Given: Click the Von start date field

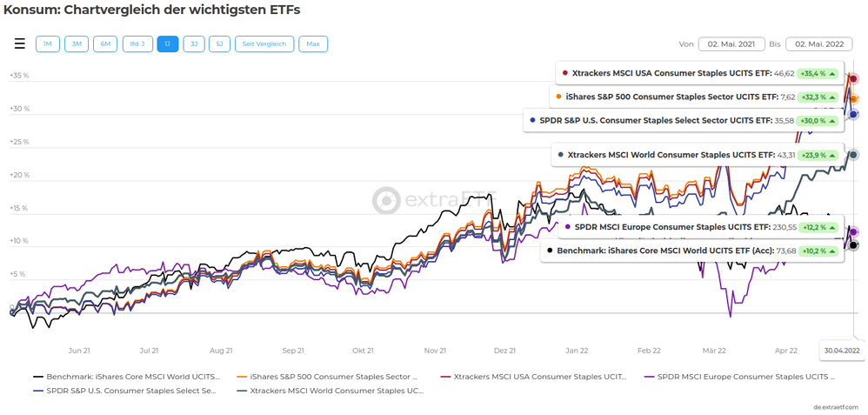Looking at the screenshot, I should 731,44.
